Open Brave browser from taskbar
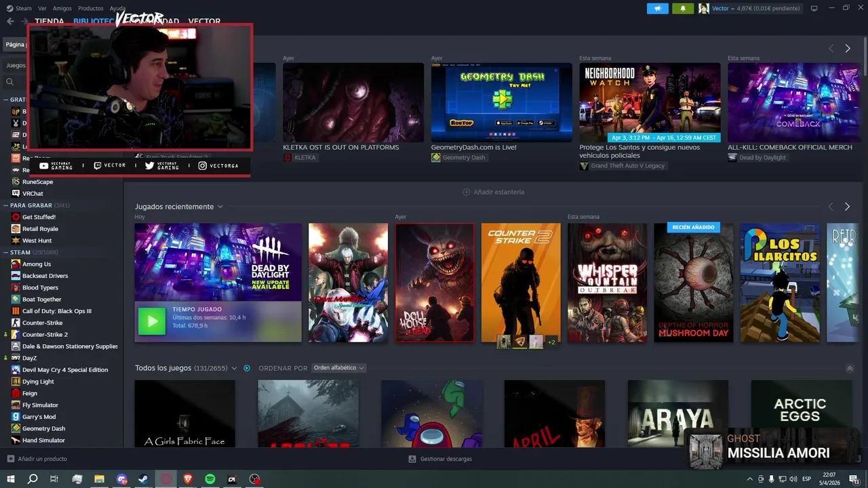 [188, 479]
